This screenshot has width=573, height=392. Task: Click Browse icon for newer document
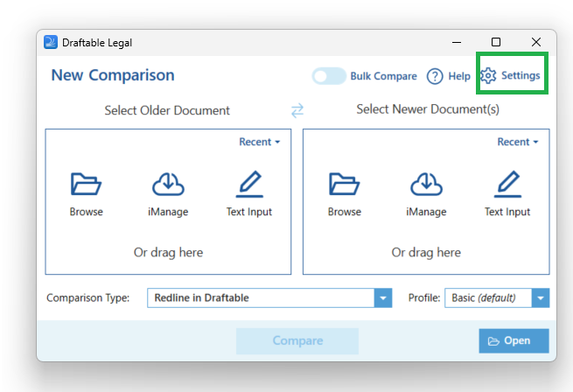coord(345,184)
